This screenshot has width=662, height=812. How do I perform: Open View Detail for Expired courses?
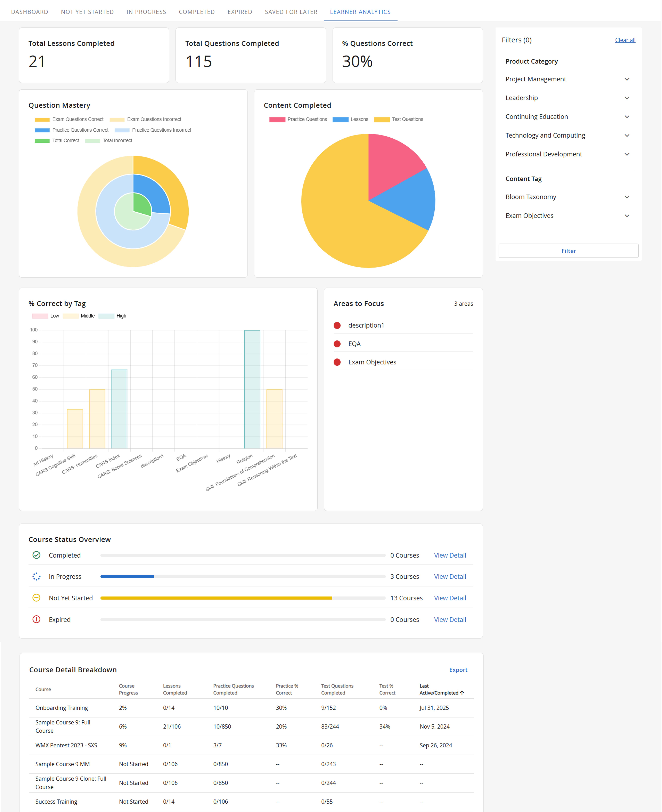pyautogui.click(x=450, y=619)
